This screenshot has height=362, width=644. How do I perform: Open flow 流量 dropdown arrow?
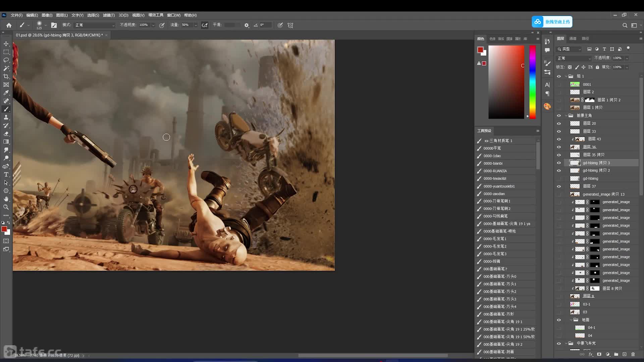[x=196, y=25]
